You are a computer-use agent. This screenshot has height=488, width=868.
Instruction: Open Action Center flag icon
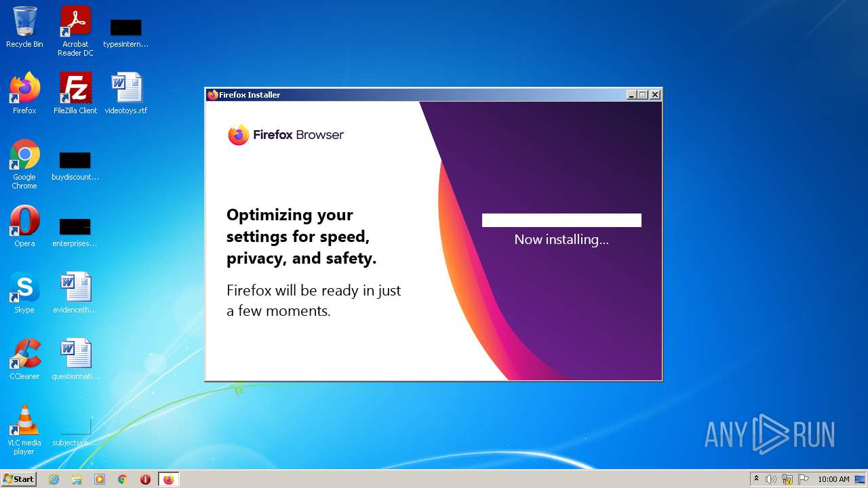pos(804,479)
